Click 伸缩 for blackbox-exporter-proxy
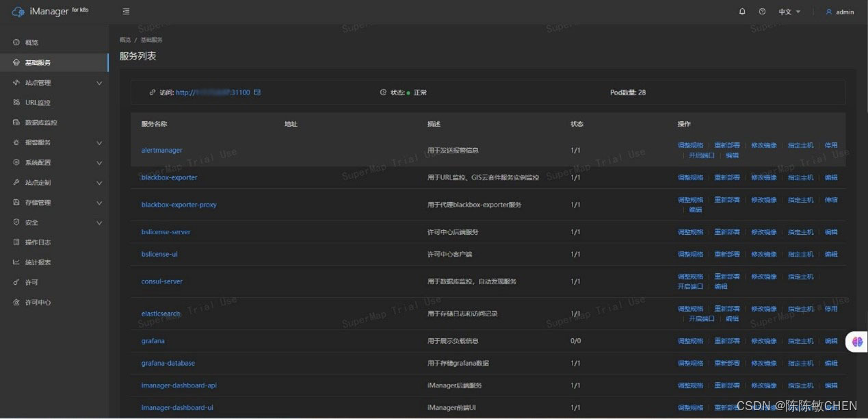Screen dimensions: 868x419 point(831,200)
